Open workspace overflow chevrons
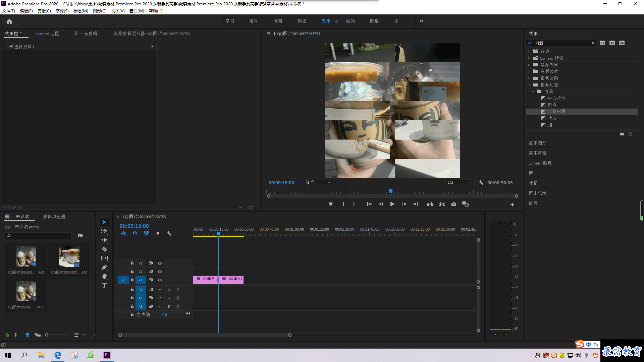Screen dimensions: 644x362 (x=422, y=21)
